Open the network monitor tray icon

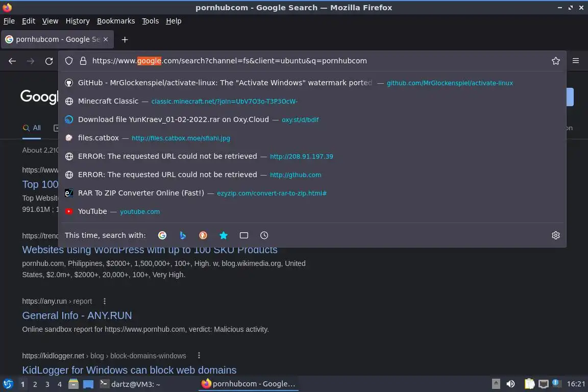coord(544,384)
